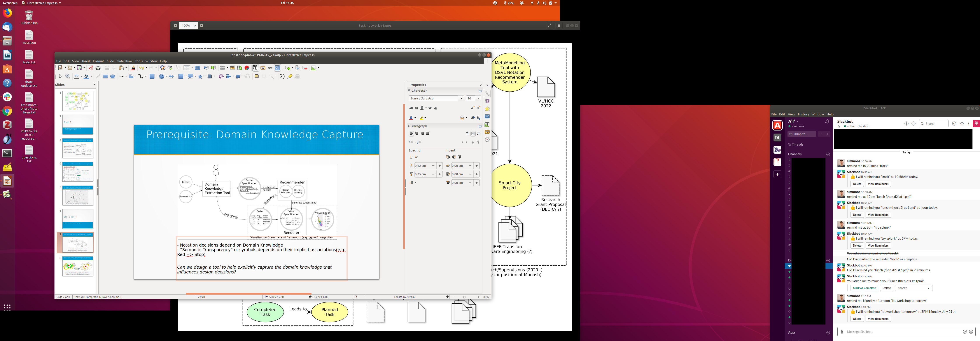Open the sidebar Animation star icon
Screen dimensions: 980x341
point(487,109)
